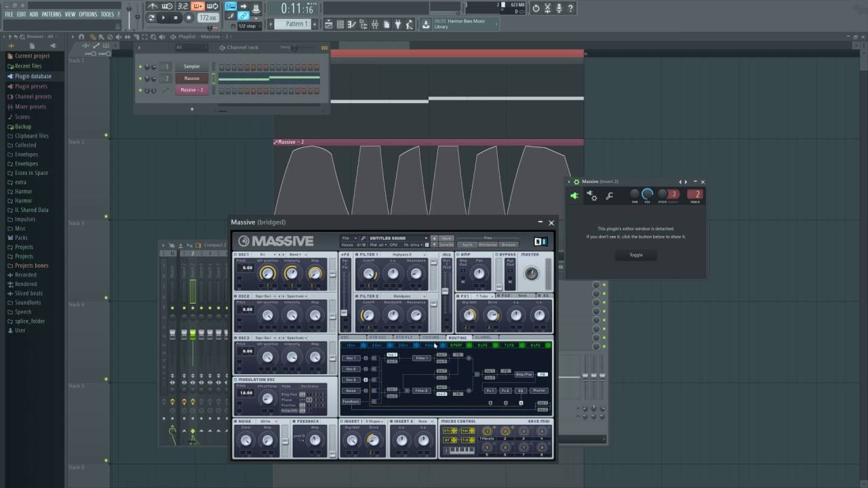Open the UNTITLED SOUND preset dropdown
Viewport: 868px width, 488px height.
point(399,239)
